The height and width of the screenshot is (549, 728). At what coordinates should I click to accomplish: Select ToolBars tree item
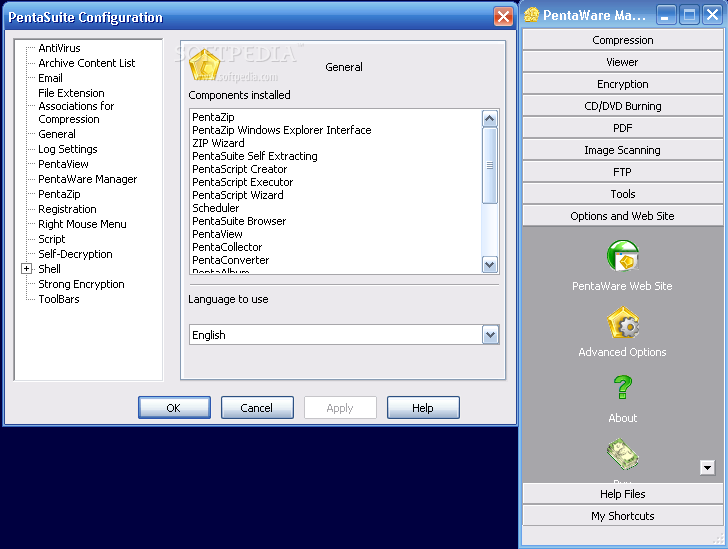[x=58, y=299]
